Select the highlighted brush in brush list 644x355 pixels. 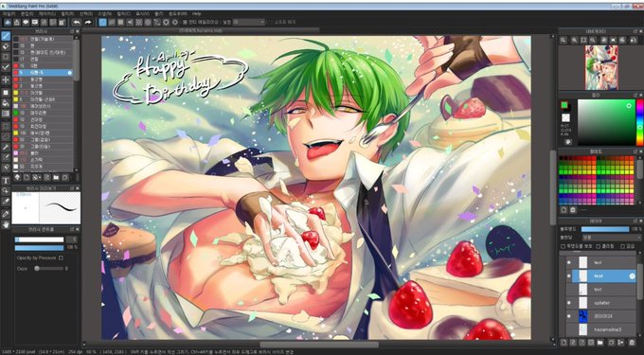[43, 73]
